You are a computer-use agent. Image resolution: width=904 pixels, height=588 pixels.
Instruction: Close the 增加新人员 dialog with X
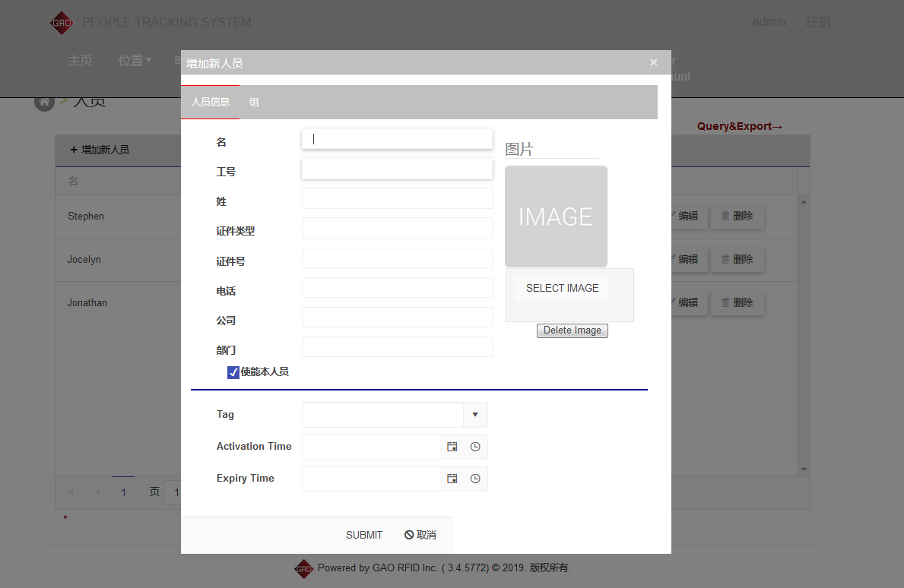(654, 62)
